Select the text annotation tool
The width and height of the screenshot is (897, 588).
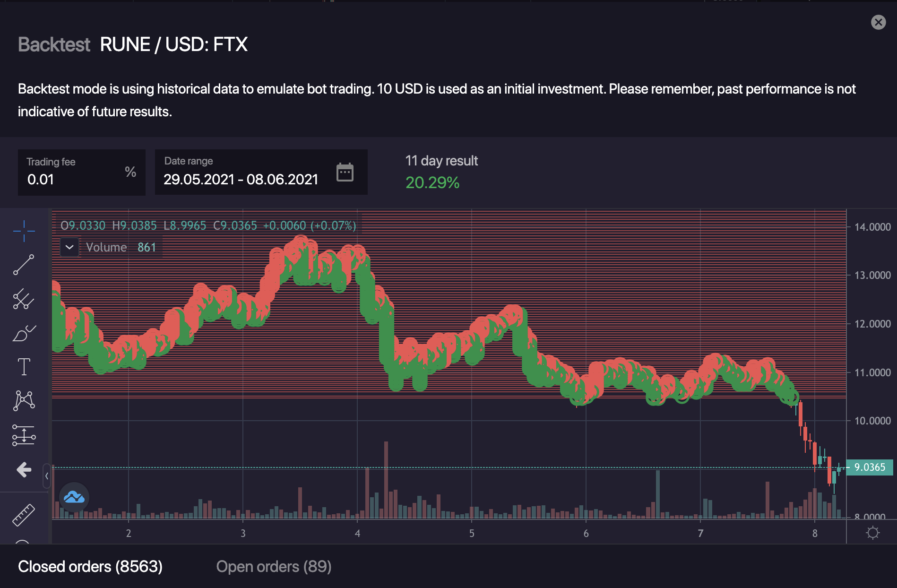pyautogui.click(x=24, y=367)
